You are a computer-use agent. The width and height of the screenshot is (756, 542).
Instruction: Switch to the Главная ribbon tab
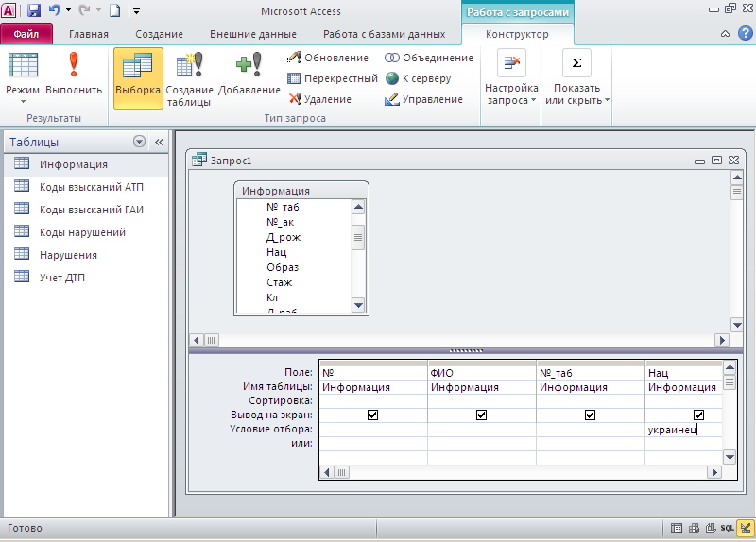[x=89, y=34]
